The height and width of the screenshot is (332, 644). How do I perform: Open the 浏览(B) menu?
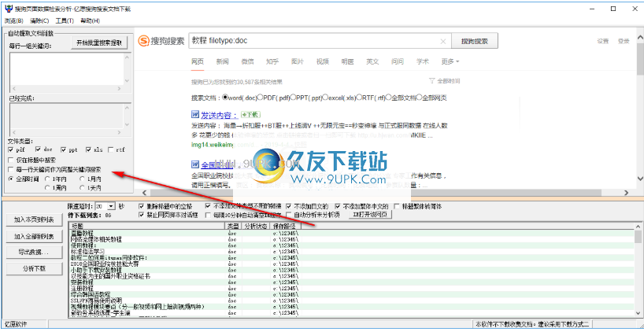click(x=14, y=20)
